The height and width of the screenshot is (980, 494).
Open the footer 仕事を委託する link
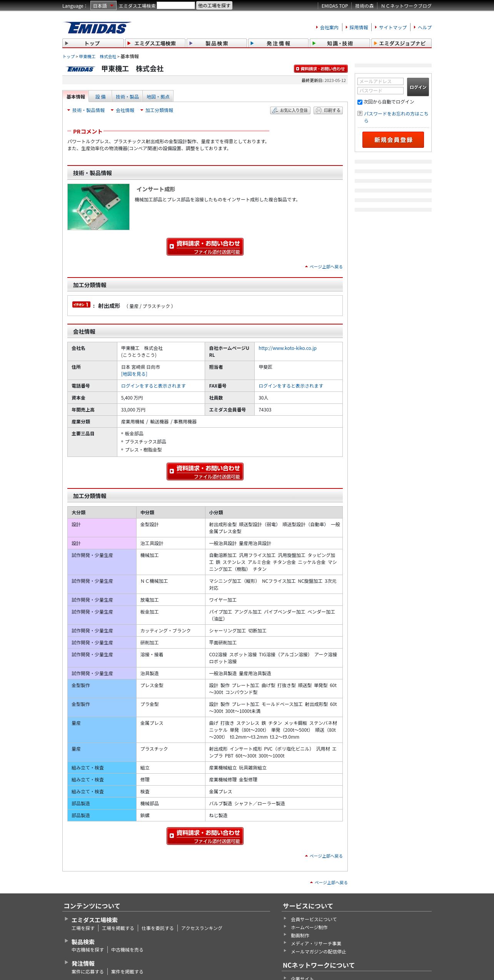[157, 928]
